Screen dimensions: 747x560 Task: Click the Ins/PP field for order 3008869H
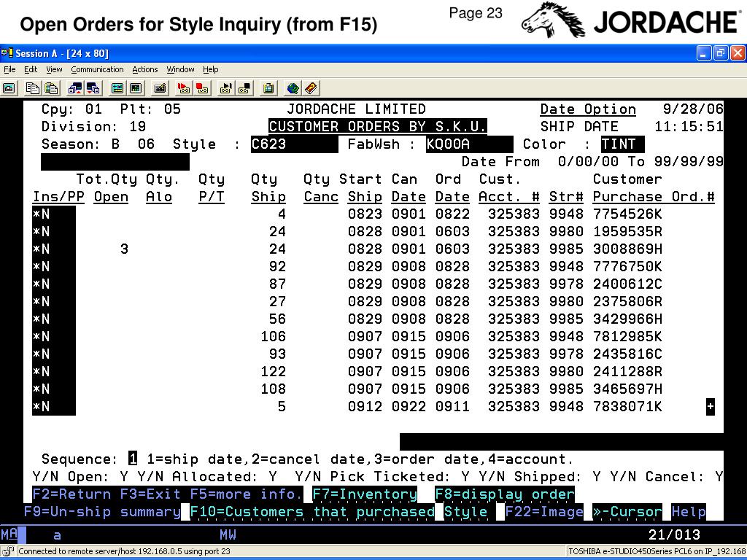(x=54, y=249)
